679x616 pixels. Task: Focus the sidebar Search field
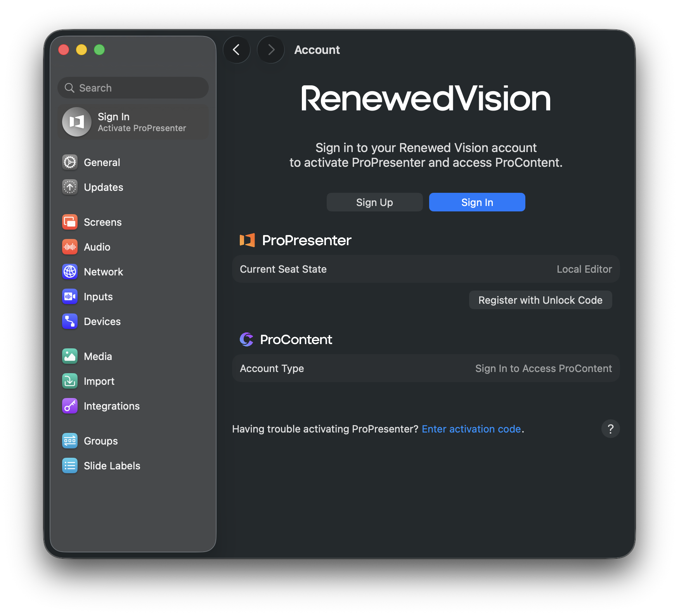[133, 88]
